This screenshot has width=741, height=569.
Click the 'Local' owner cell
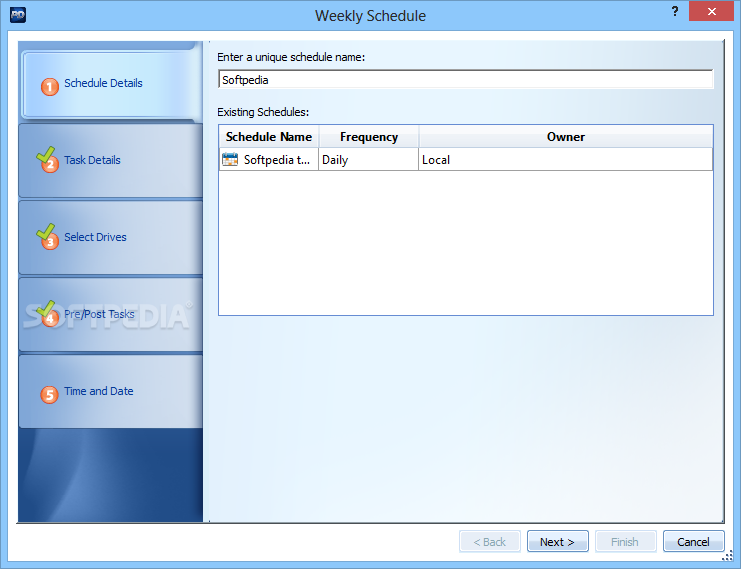tap(565, 159)
